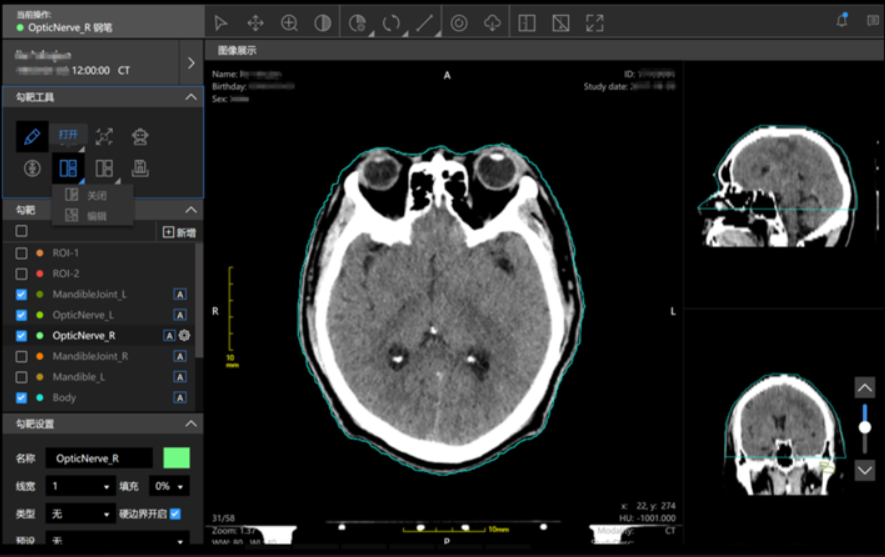The height and width of the screenshot is (557, 885).
Task: Click the circular interpolation tool icon
Action: point(32,168)
